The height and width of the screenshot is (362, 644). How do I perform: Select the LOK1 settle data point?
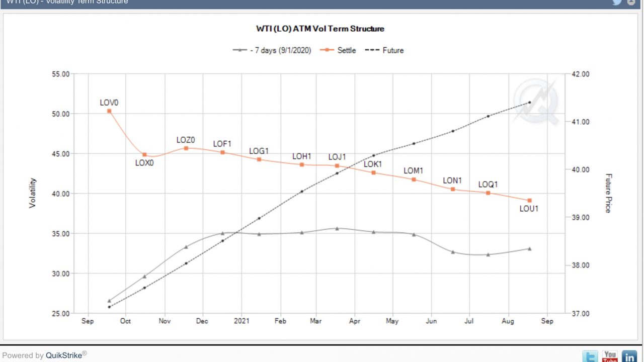click(373, 172)
